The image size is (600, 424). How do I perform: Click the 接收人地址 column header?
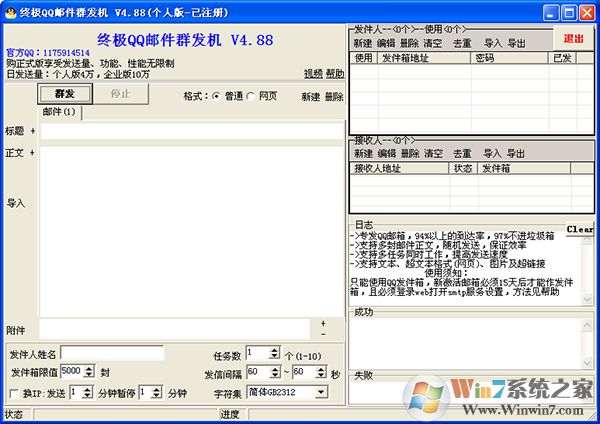coord(399,168)
